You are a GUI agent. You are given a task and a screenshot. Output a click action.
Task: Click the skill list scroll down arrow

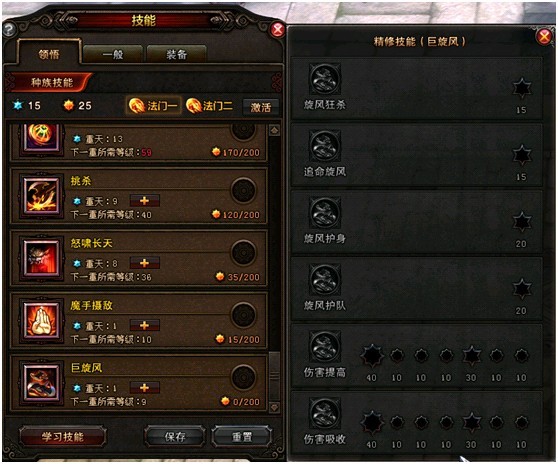274,407
